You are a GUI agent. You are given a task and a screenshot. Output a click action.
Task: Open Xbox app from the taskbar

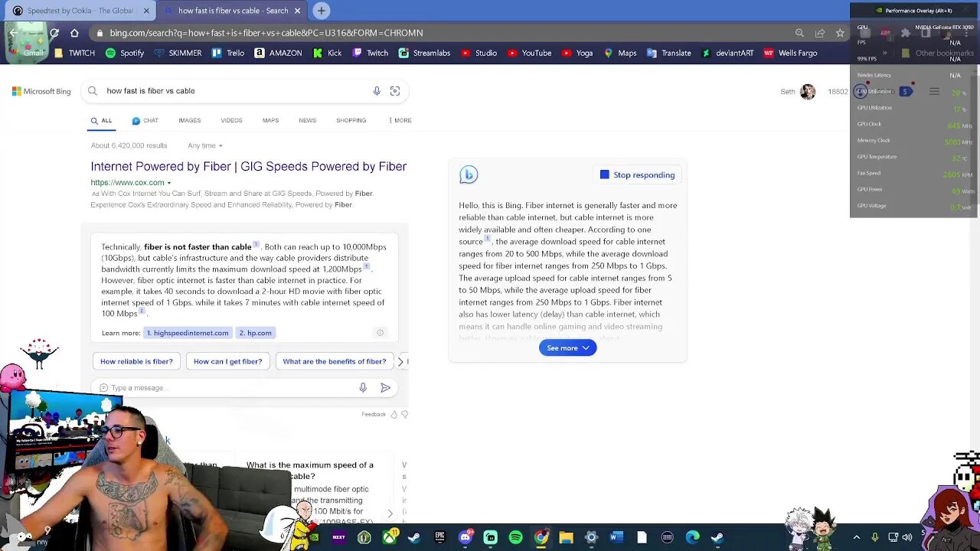[390, 537]
